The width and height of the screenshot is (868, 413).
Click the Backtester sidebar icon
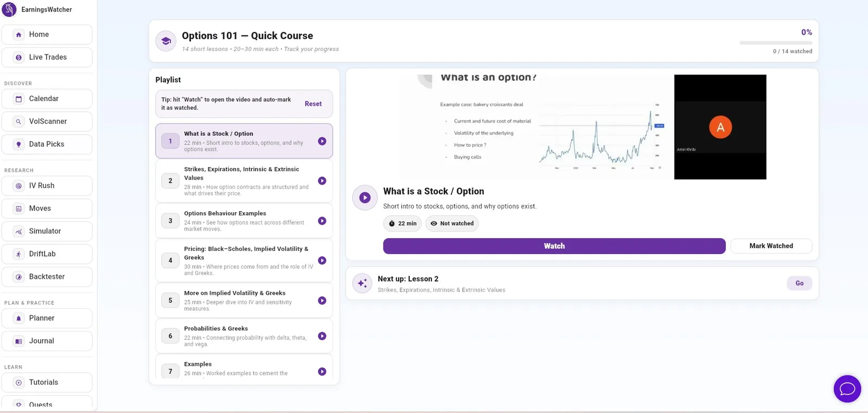tap(19, 277)
